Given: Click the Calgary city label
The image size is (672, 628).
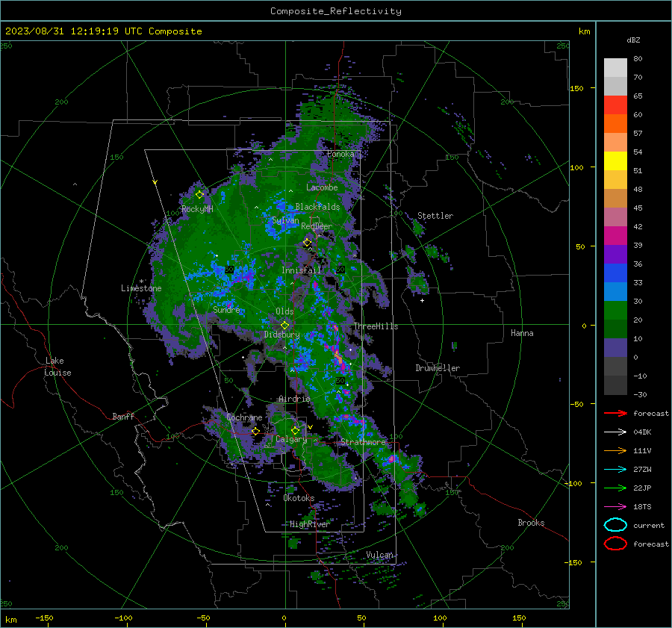Looking at the screenshot, I should coord(291,439).
